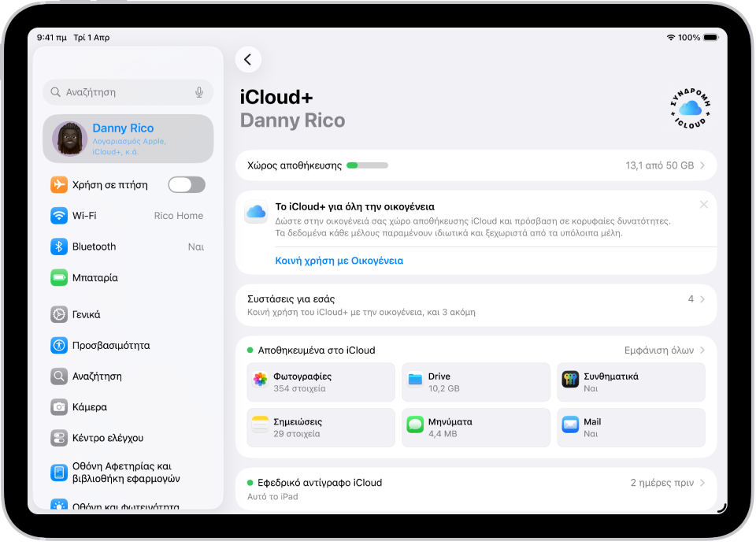Toggle Χρήση σε πτήση on
This screenshot has height=545, width=756.
pyautogui.click(x=187, y=184)
